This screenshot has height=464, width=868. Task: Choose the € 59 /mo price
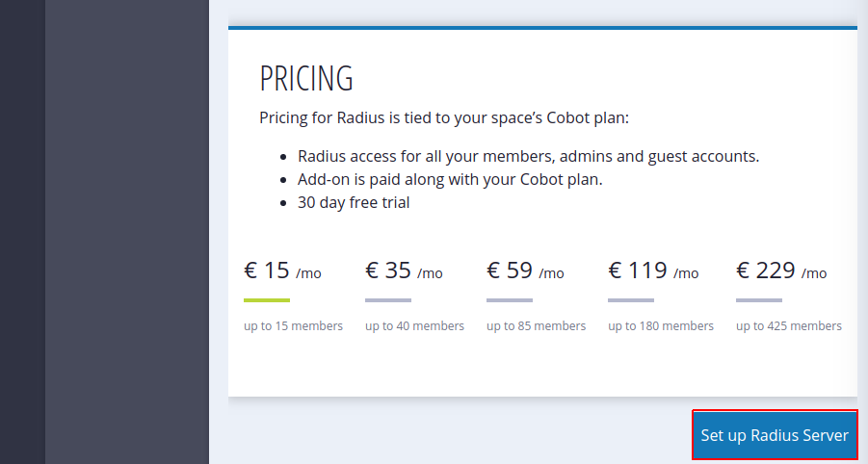coord(525,271)
